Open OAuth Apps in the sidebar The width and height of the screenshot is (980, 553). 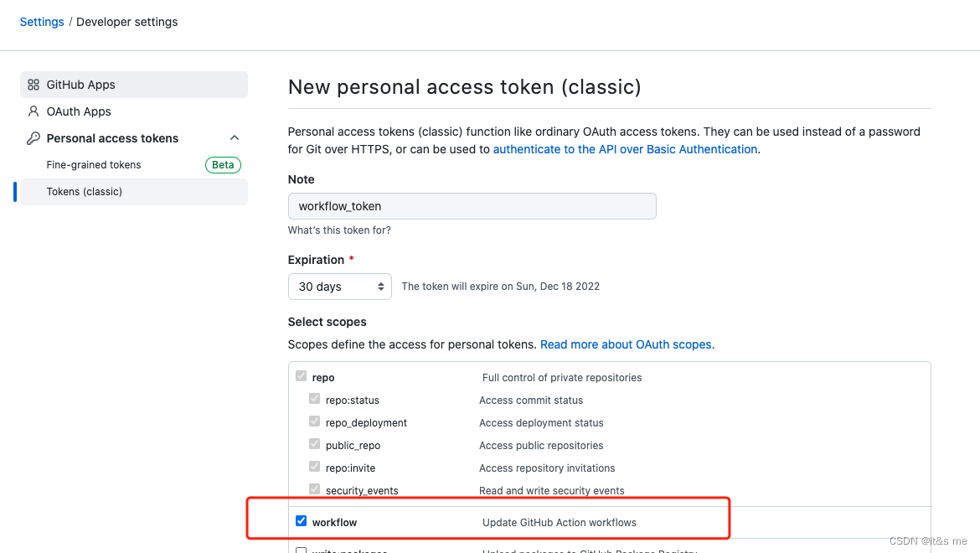click(134, 111)
